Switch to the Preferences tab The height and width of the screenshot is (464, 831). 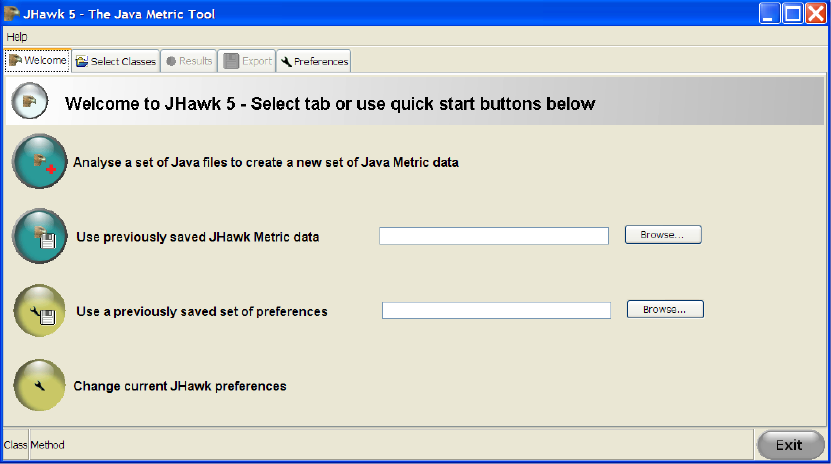[314, 61]
